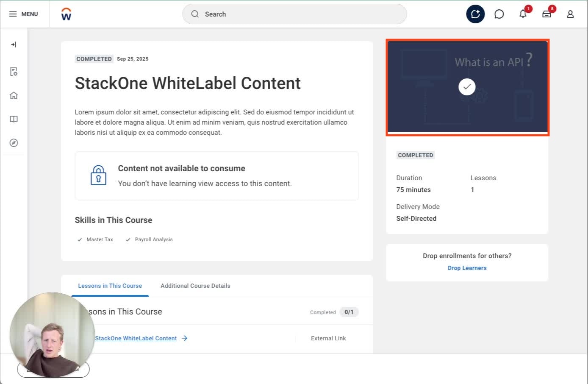Open the discover compass icon
This screenshot has height=384, width=588.
click(x=14, y=143)
